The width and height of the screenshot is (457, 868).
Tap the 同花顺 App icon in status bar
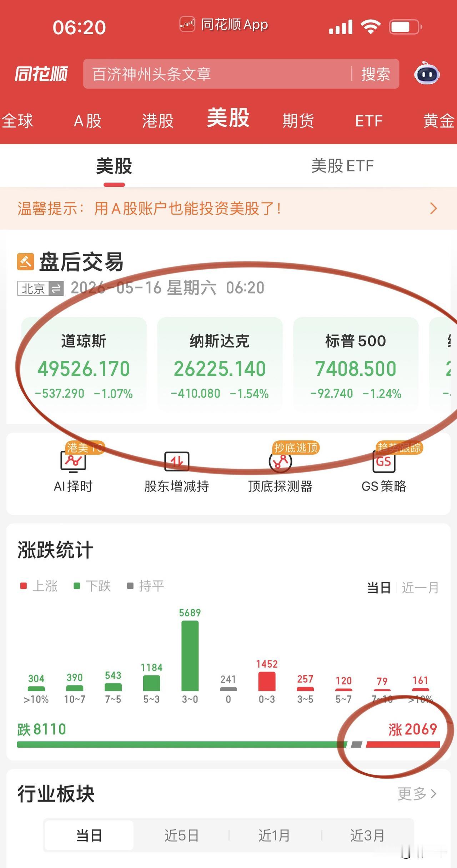pos(187,24)
